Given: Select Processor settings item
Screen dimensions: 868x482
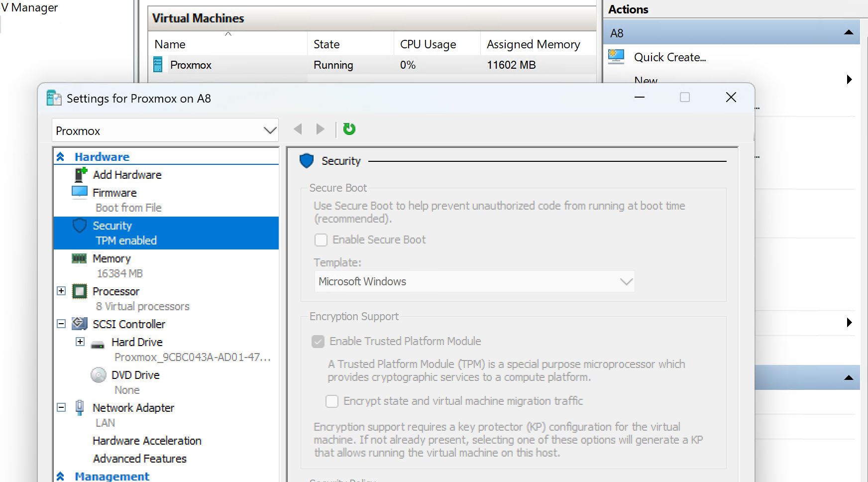Looking at the screenshot, I should click(116, 291).
